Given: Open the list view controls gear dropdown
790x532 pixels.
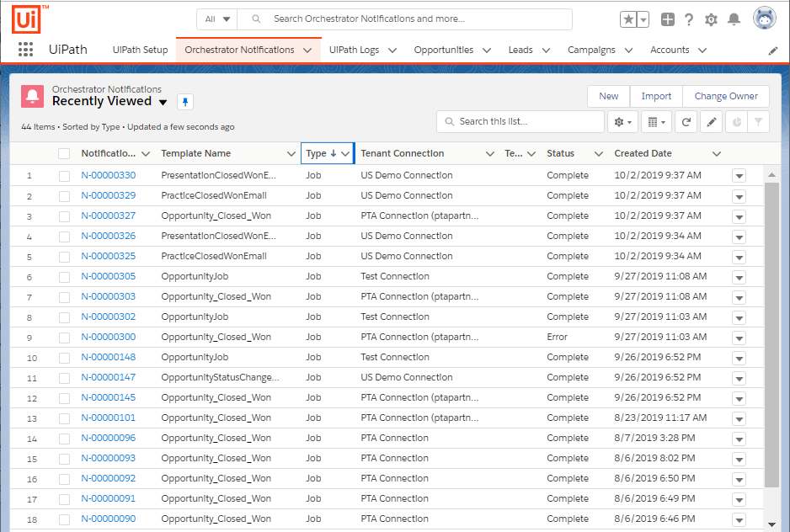Looking at the screenshot, I should tap(622, 122).
